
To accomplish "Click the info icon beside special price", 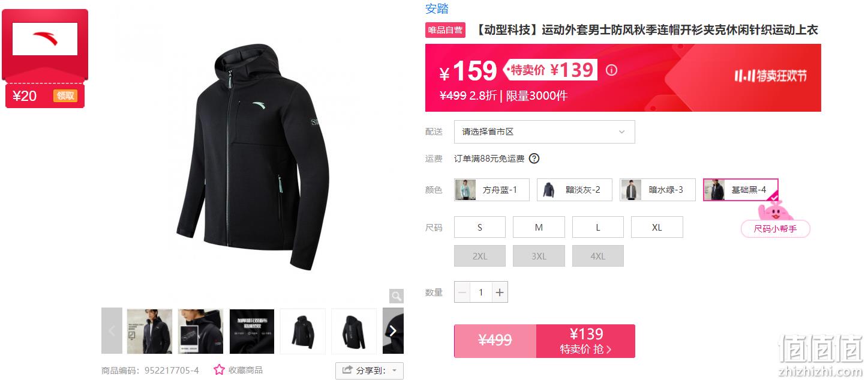I will 611,70.
